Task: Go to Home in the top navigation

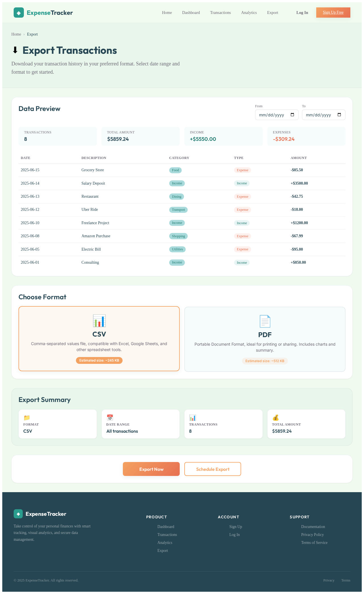Action: pos(167,13)
